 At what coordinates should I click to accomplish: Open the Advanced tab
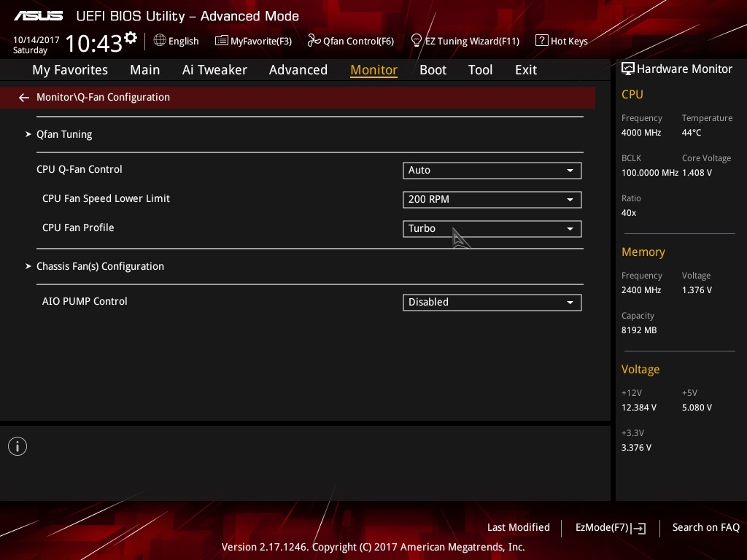pos(298,70)
